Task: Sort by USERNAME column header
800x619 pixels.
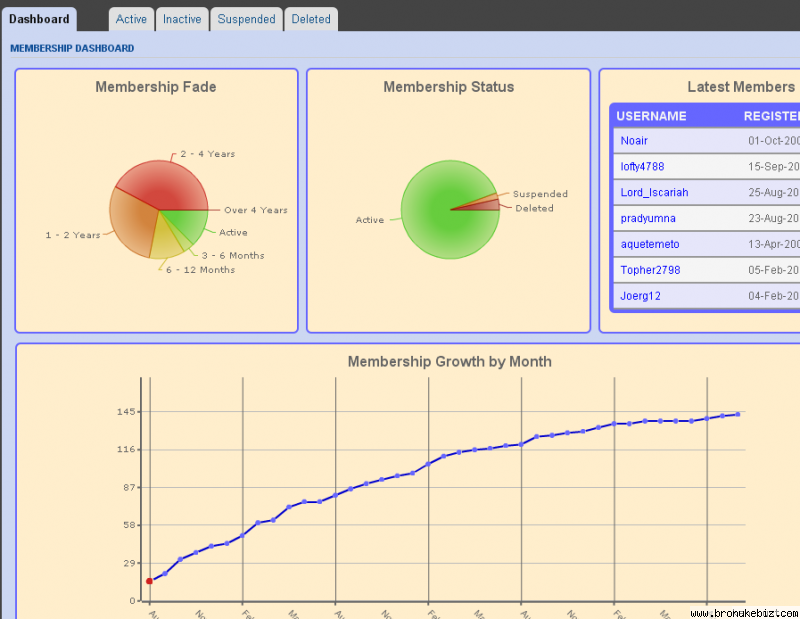Action: click(x=651, y=116)
